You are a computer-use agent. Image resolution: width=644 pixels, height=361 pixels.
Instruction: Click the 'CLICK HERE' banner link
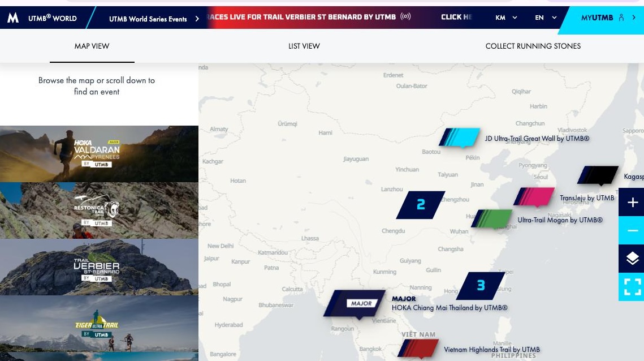coord(456,17)
